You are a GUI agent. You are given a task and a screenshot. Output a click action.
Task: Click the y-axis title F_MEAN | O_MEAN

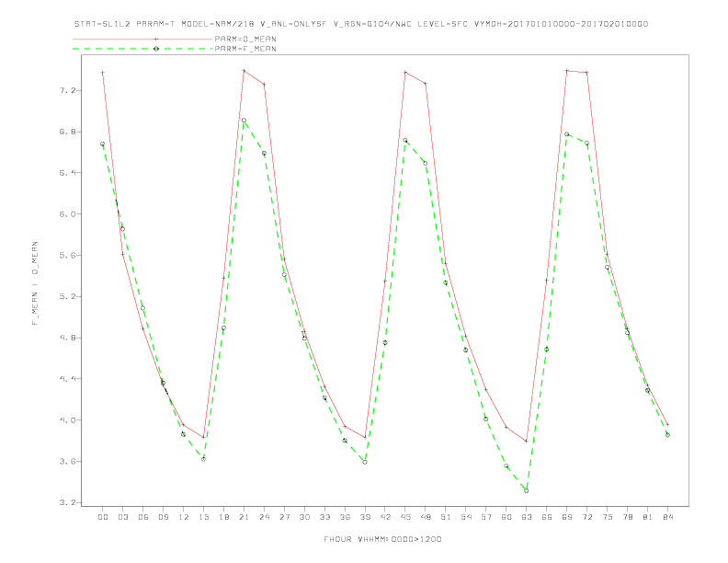(x=35, y=283)
